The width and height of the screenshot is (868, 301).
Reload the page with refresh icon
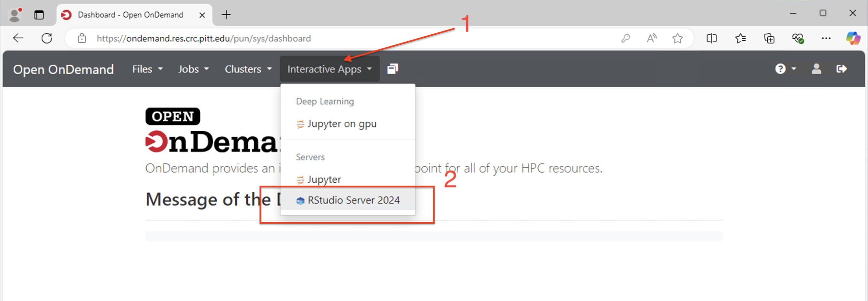click(47, 38)
